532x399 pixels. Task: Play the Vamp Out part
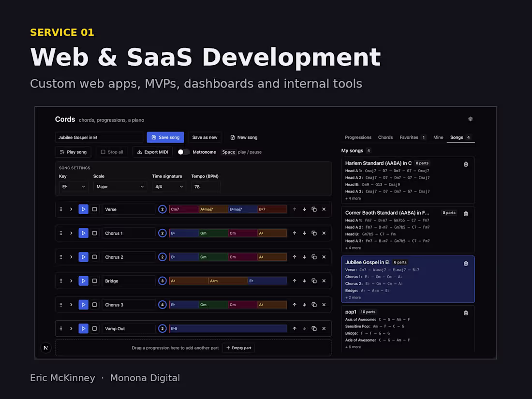pyautogui.click(x=83, y=328)
